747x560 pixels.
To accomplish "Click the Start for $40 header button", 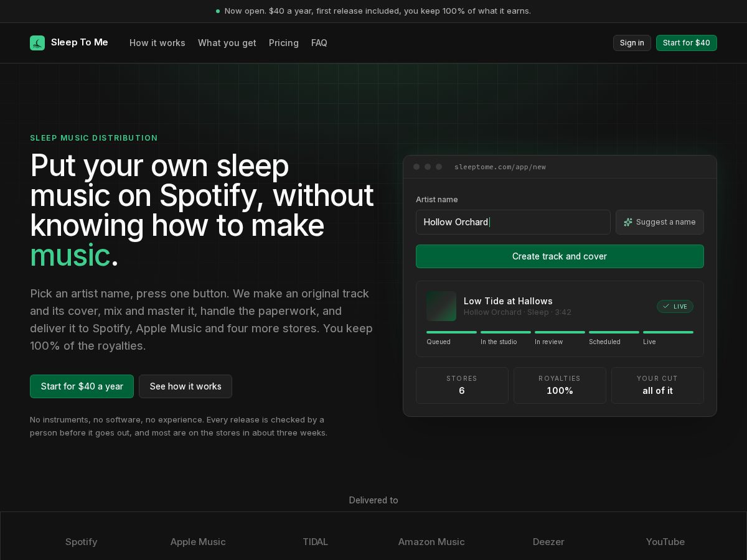I will coord(687,43).
